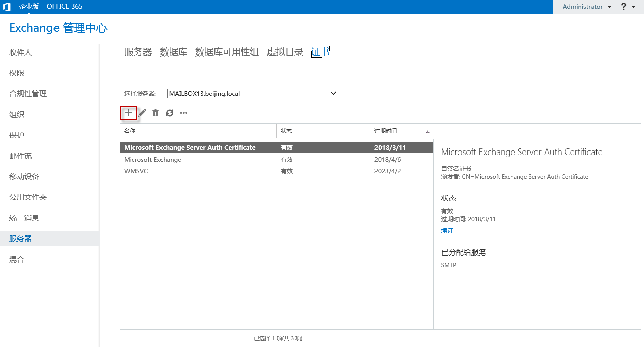
Task: Click Exchange 管理中心 title
Action: point(59,28)
